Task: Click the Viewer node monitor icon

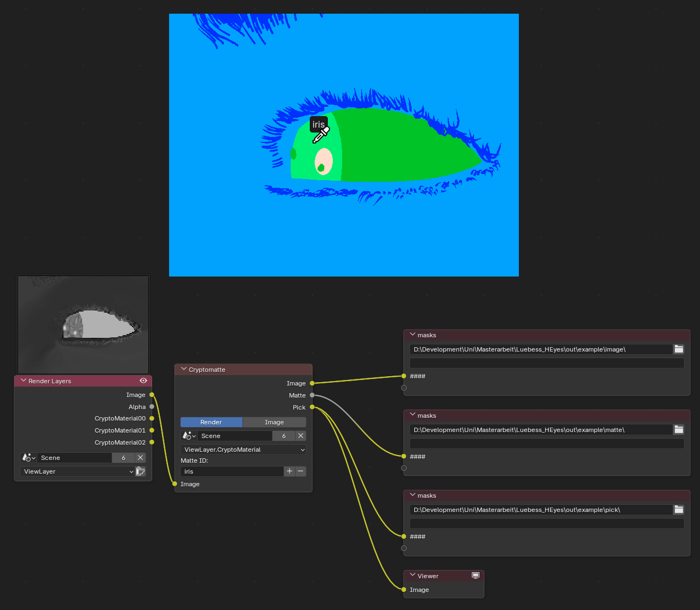Action: tap(476, 576)
